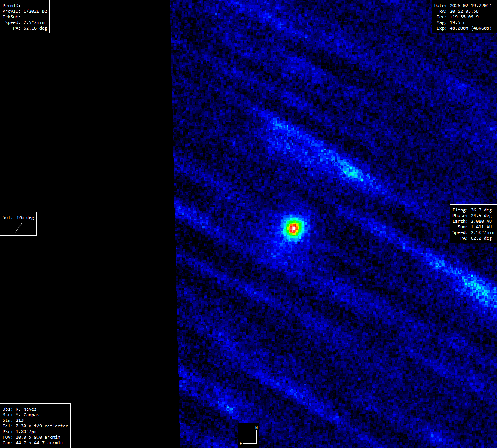Click the Exp 48.000m exposure line
Screen dimensions: 497x448
pos(464,28)
